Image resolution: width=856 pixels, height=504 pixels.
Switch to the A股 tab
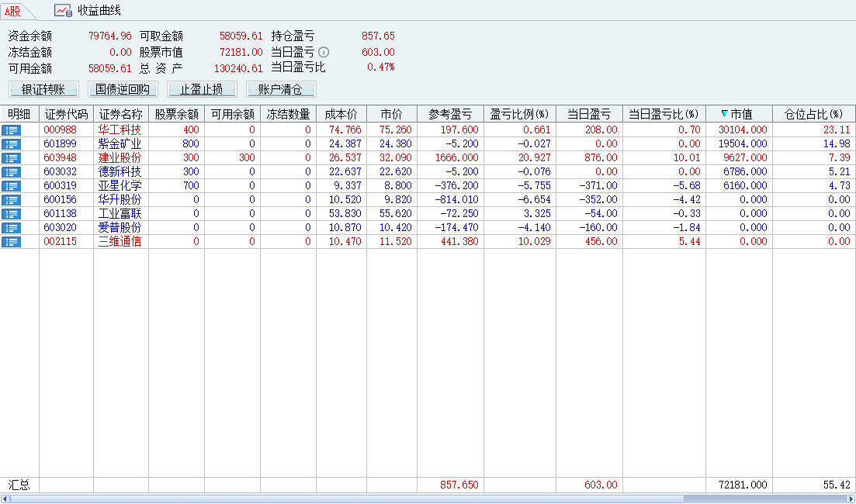pos(13,11)
